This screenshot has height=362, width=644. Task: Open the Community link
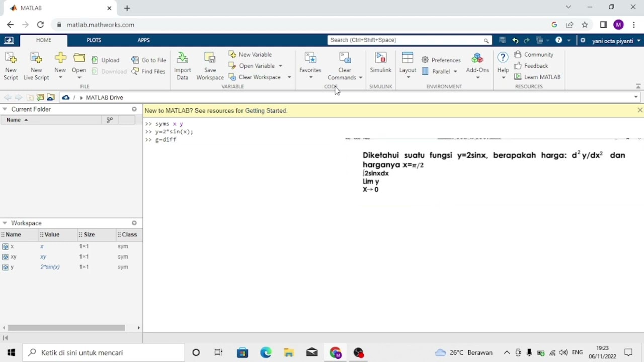tap(533, 54)
